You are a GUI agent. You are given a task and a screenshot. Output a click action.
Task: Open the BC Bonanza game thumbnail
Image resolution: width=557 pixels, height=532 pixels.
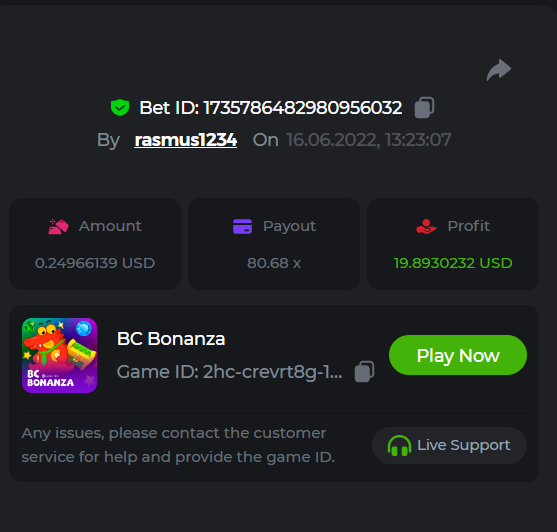[x=59, y=355]
